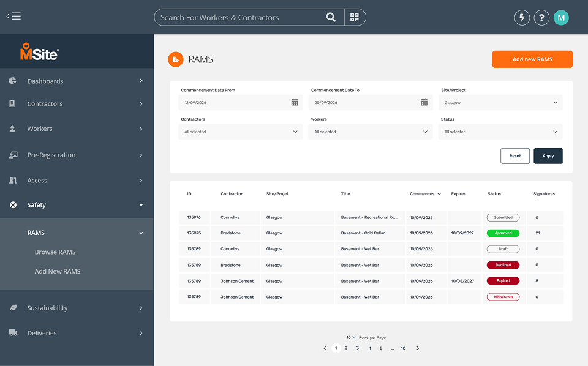Open the Site/Project dropdown showing Glasgow
Viewport: 588px width, 366px height.
[500, 103]
